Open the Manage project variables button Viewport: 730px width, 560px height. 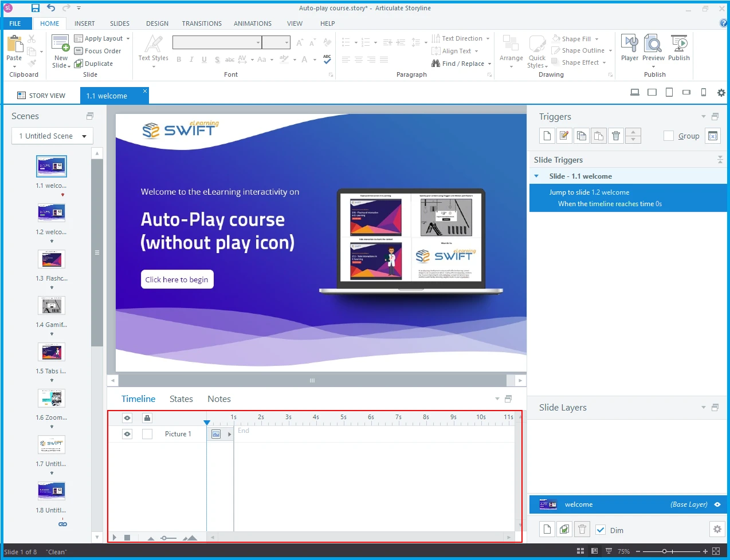click(713, 136)
